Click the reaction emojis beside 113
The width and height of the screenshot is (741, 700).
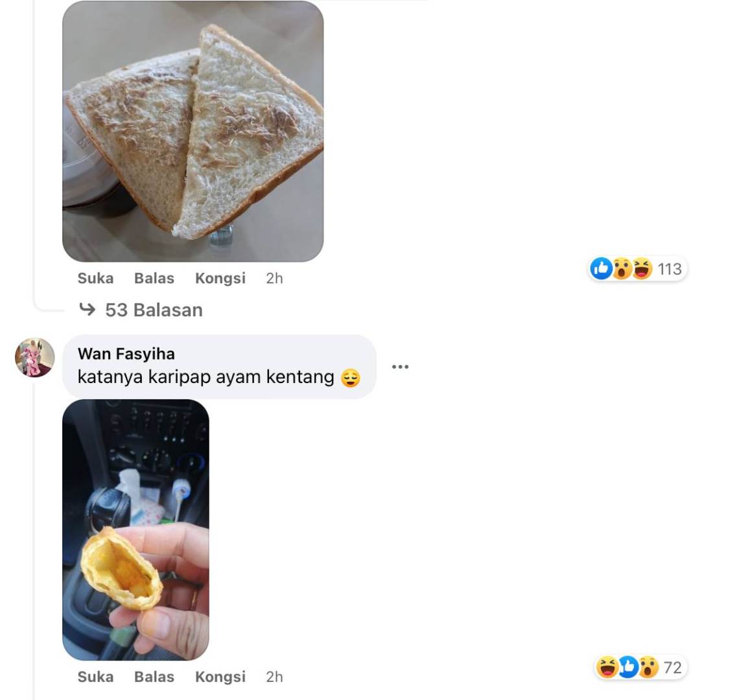(x=621, y=268)
